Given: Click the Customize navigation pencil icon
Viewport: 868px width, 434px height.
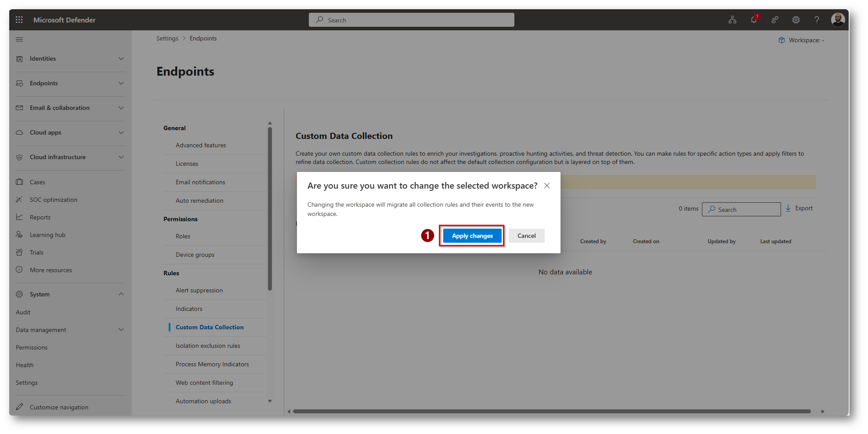Looking at the screenshot, I should (x=19, y=407).
